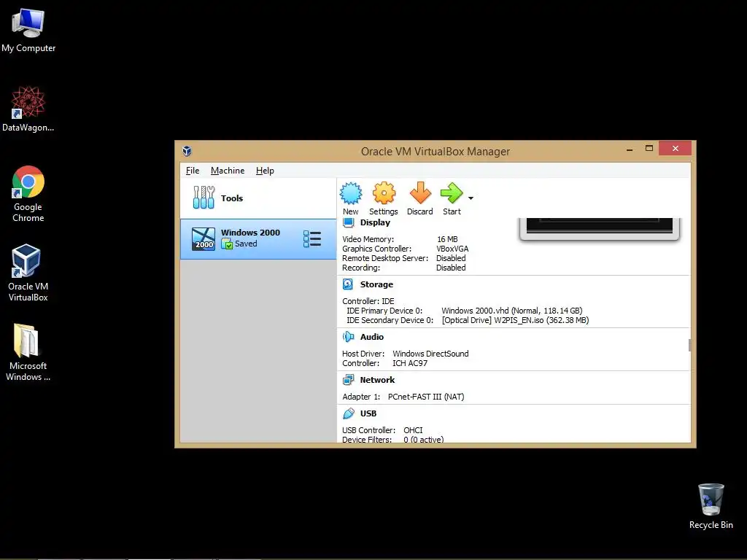Click the ICH AC97 controller value
The image size is (747, 560).
[x=410, y=363]
